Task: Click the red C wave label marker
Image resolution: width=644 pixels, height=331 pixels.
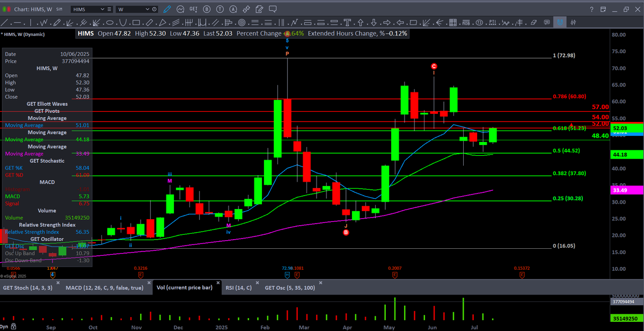Action: pyautogui.click(x=434, y=66)
